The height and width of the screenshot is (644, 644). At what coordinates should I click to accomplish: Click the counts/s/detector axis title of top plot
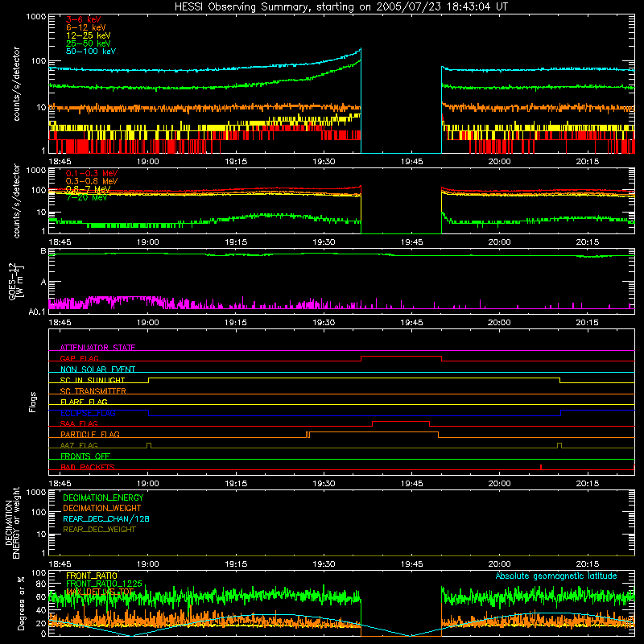point(16,84)
